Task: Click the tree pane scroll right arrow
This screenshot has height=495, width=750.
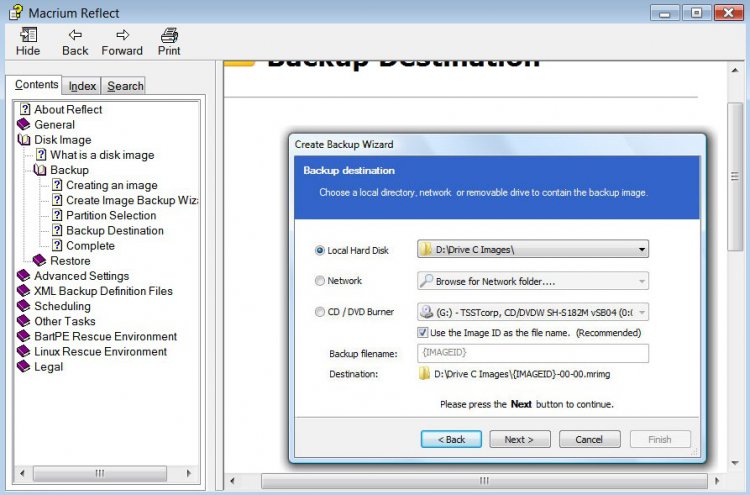Action: tap(188, 473)
